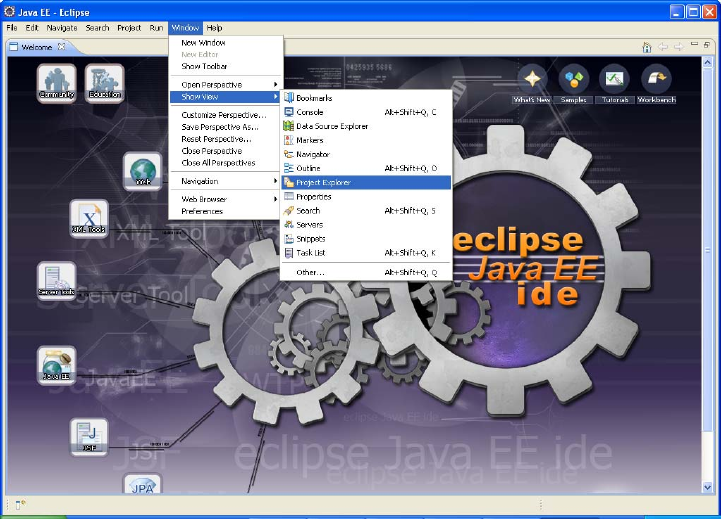Open the Search menu in menu bar
Viewport: 721px width, 519px height.
pyautogui.click(x=97, y=28)
